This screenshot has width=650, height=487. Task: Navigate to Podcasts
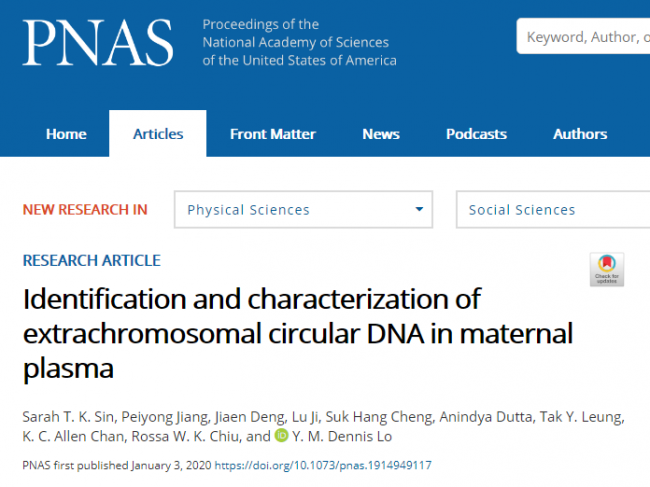click(x=476, y=134)
